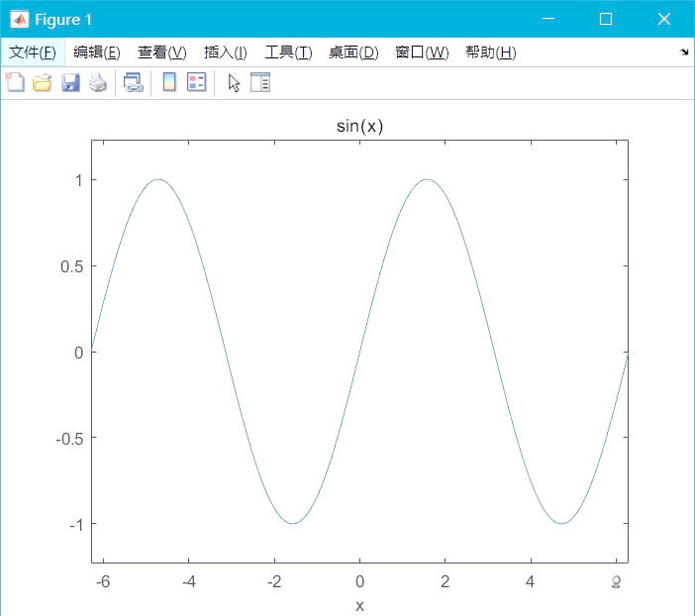695x616 pixels.
Task: Insert a colorbar using the toolbar icon
Action: [x=169, y=82]
